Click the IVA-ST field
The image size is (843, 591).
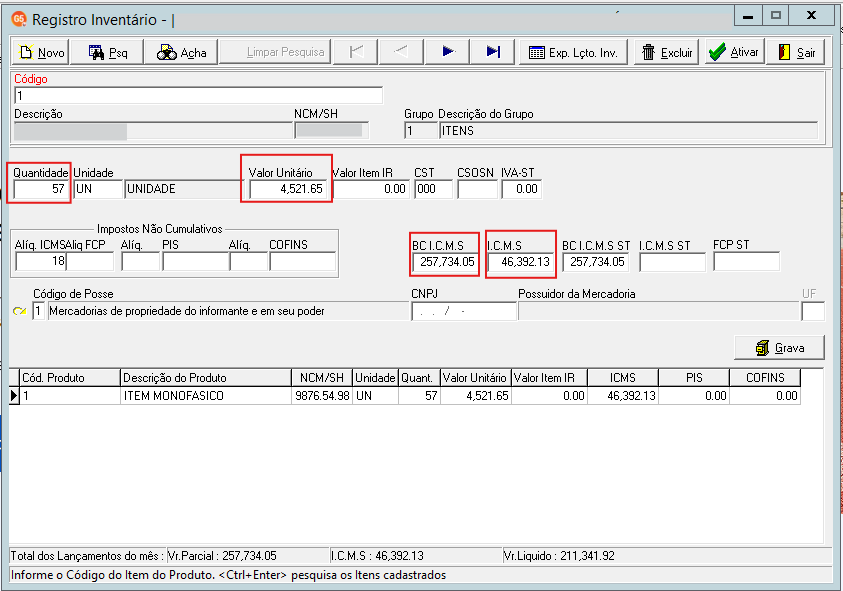[x=521, y=189]
